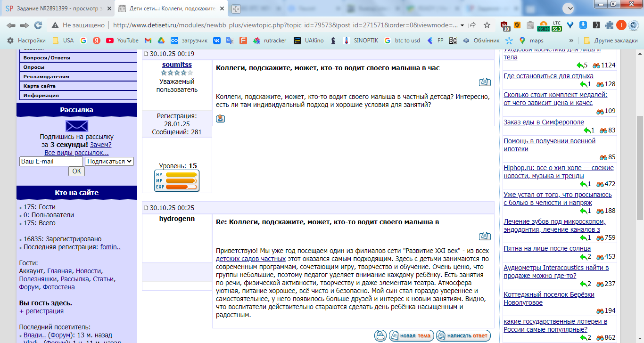Open the Заказ еды в Симферополе topic
The image size is (644, 343).
[x=544, y=122]
